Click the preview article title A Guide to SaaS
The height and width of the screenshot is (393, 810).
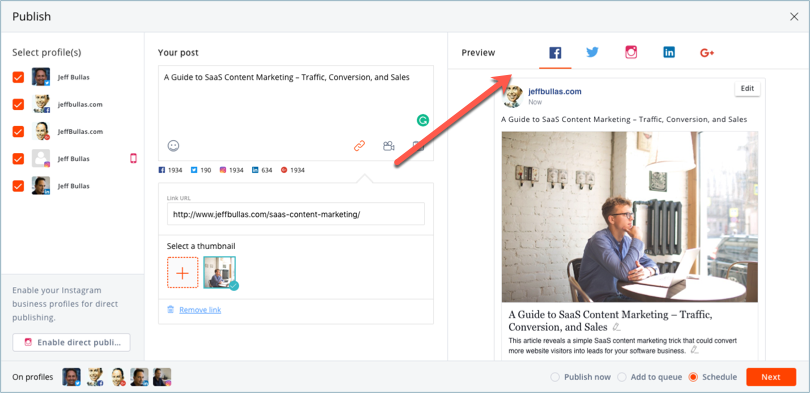[611, 321]
